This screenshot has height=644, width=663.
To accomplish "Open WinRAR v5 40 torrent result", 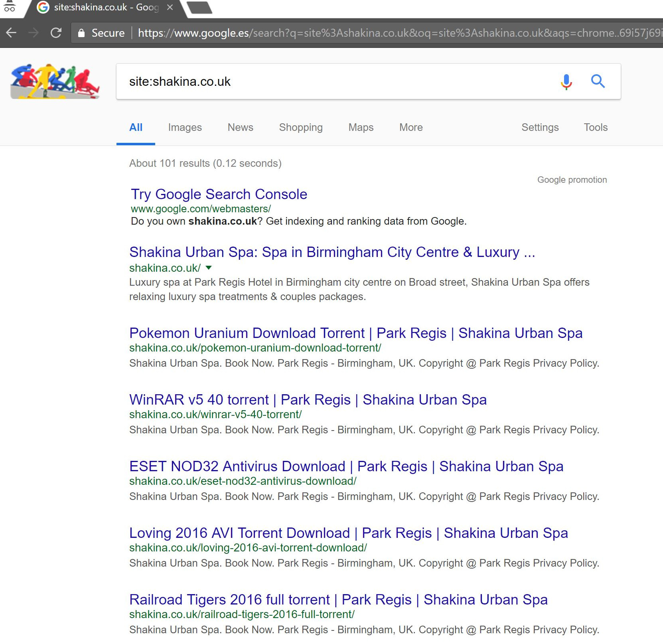I will click(x=308, y=400).
